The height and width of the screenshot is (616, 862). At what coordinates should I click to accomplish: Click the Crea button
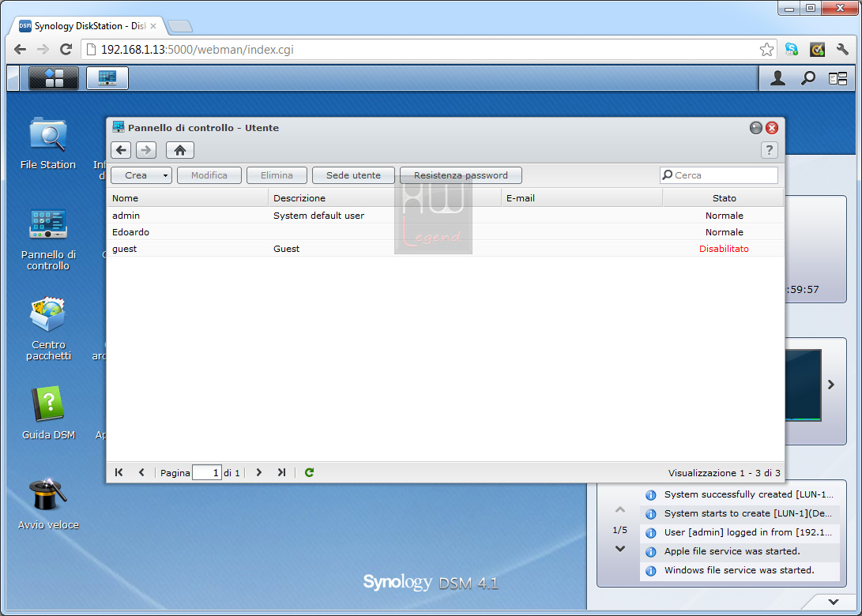click(x=136, y=175)
